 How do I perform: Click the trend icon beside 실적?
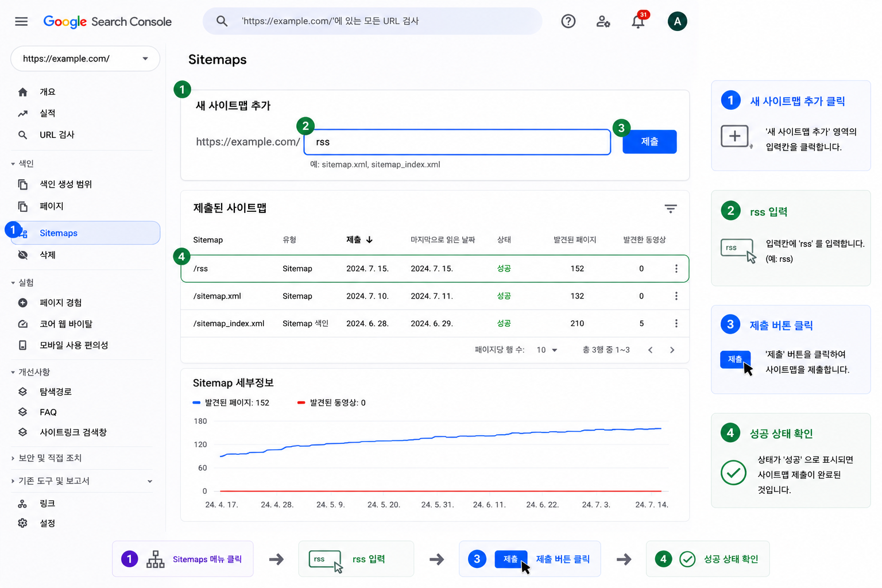pos(22,113)
